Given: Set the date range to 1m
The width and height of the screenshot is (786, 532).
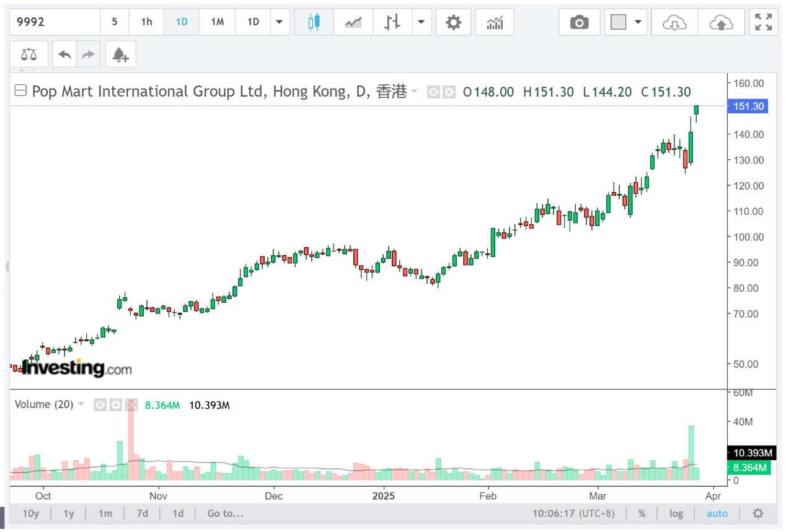Looking at the screenshot, I should (105, 513).
